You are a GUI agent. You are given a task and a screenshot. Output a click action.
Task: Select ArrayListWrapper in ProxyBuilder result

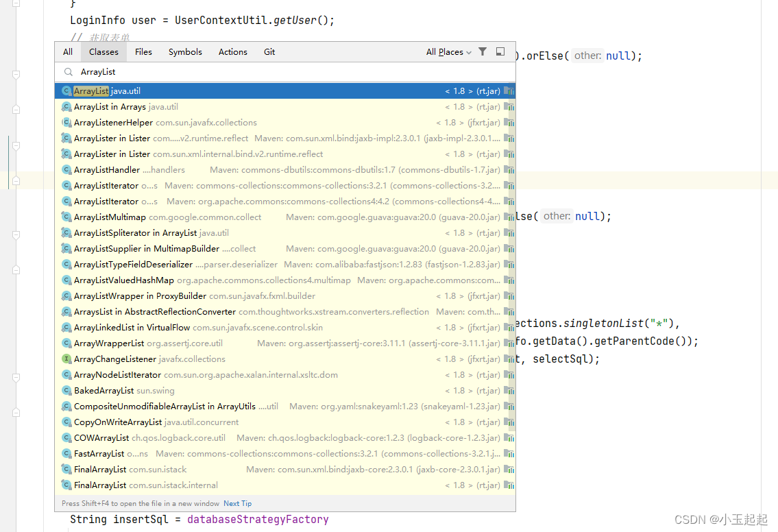click(285, 295)
